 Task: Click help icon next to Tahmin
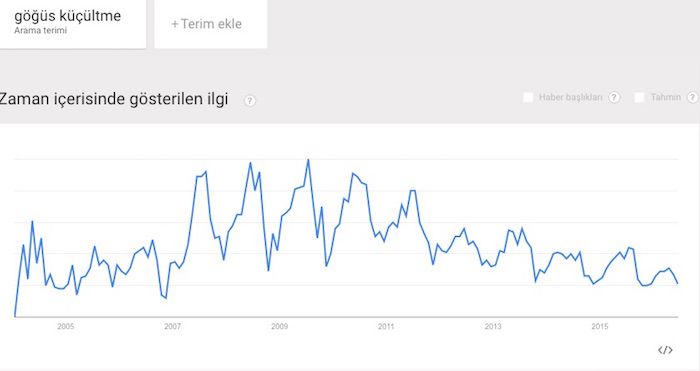692,97
